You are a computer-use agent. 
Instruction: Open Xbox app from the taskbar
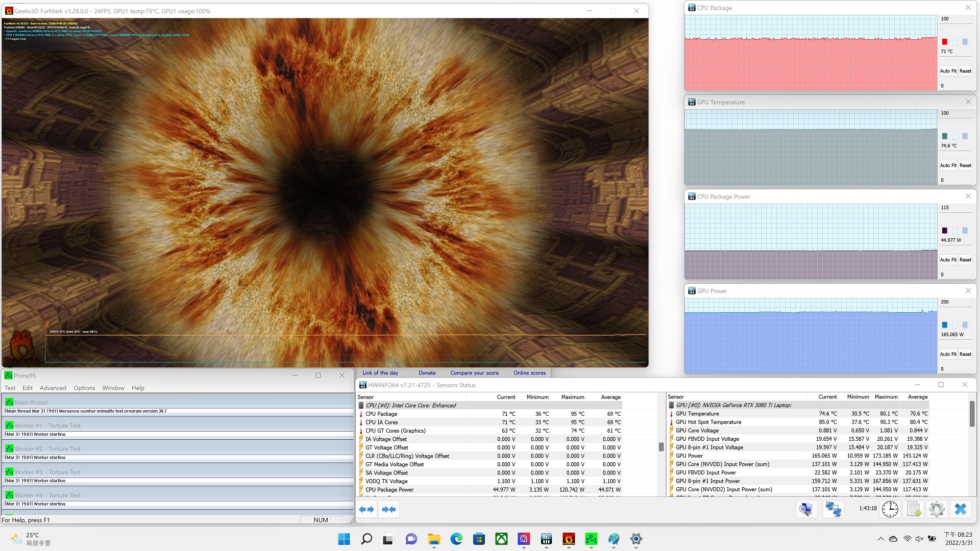pos(501,539)
